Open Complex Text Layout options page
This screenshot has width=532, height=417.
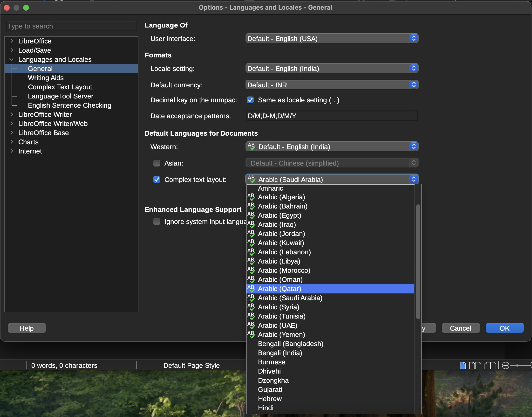(60, 87)
